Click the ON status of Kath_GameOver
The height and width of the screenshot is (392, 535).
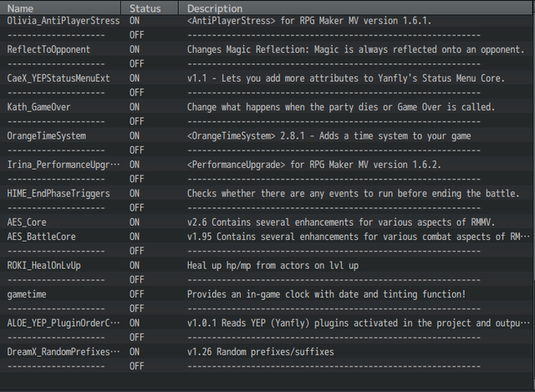(x=135, y=107)
